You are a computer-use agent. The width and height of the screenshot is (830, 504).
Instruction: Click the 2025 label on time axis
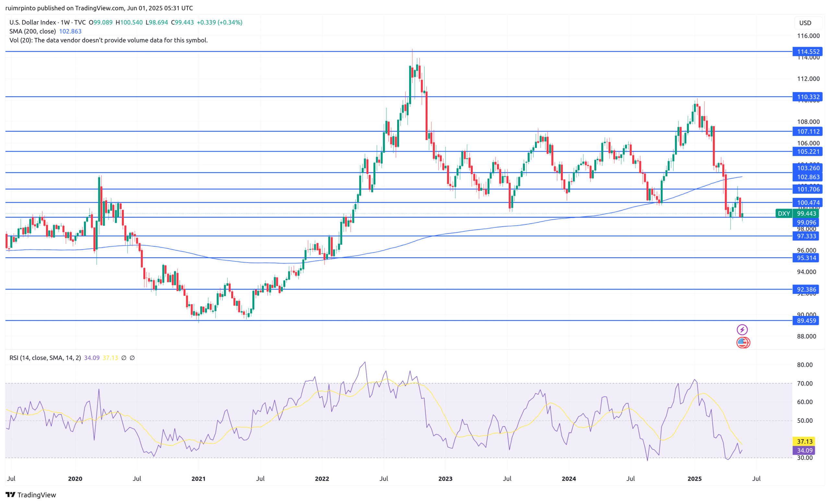[694, 478]
